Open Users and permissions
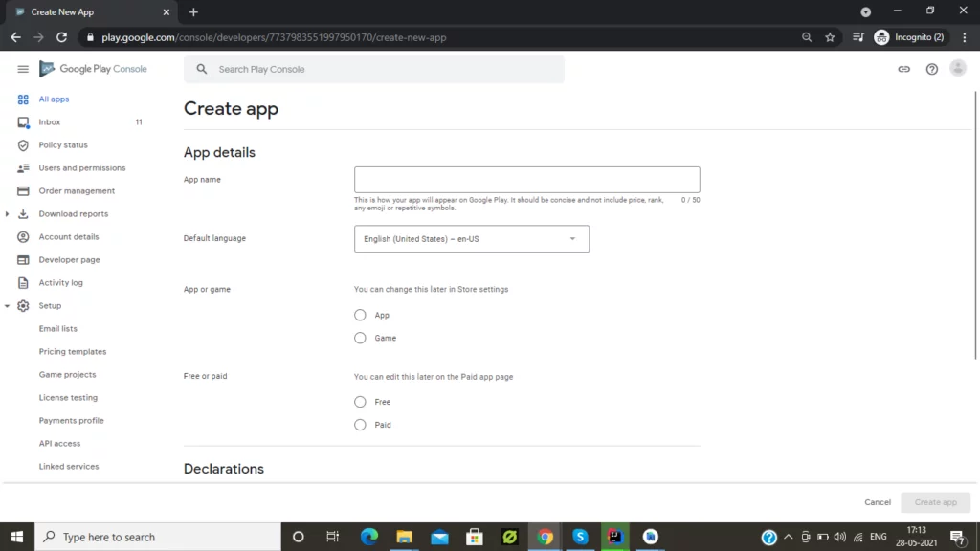 [x=81, y=167]
